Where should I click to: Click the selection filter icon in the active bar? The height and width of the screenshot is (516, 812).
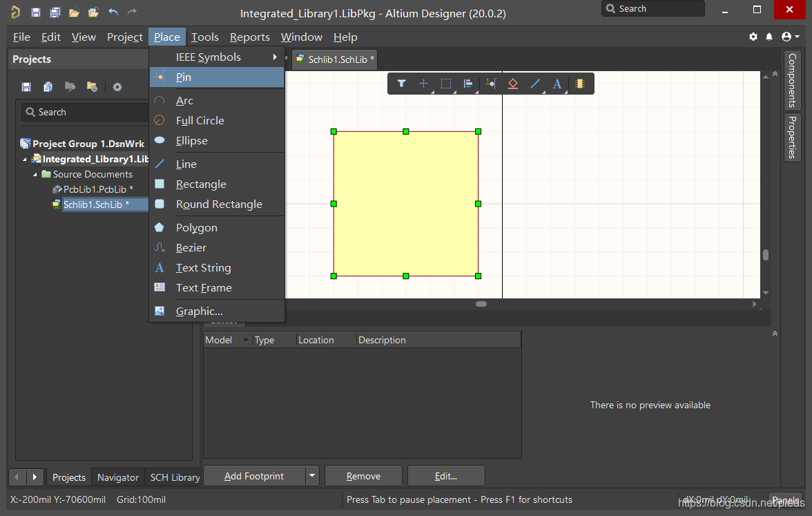pos(401,84)
